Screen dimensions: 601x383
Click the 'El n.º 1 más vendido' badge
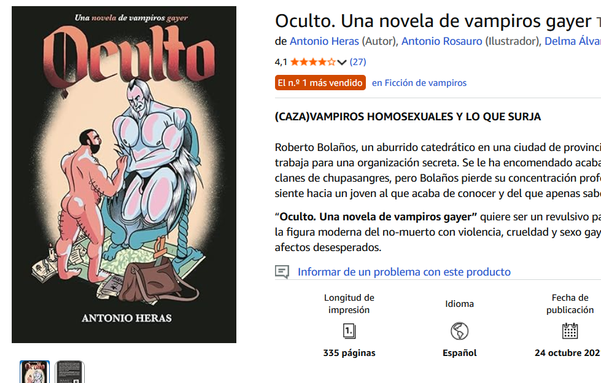[320, 83]
